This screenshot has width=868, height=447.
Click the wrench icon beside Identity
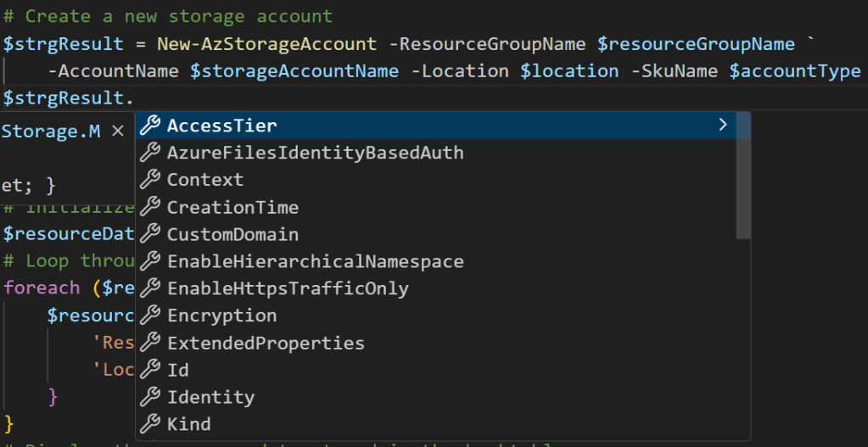[x=150, y=397]
